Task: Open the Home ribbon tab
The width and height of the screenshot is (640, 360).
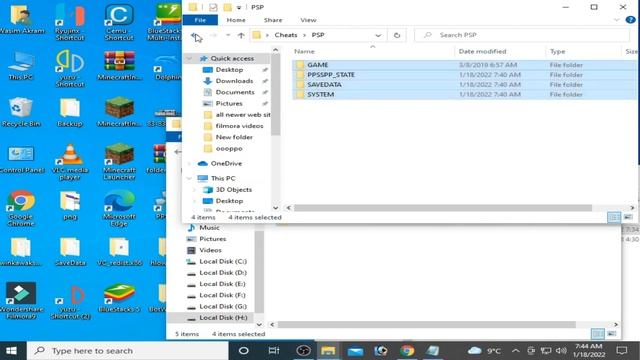Action: 236,20
